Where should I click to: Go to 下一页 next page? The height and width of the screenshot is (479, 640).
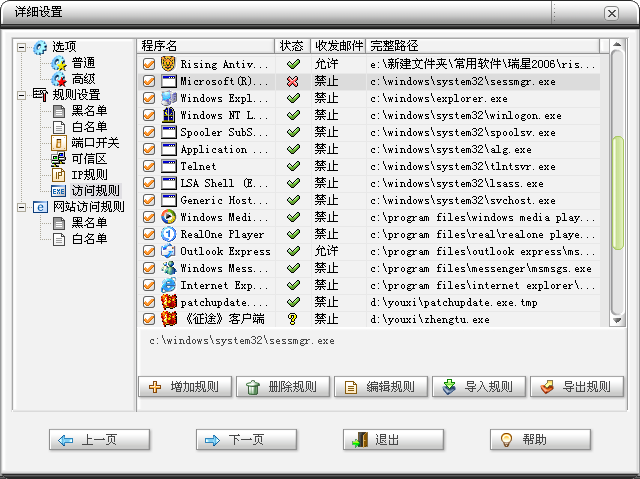[246, 440]
